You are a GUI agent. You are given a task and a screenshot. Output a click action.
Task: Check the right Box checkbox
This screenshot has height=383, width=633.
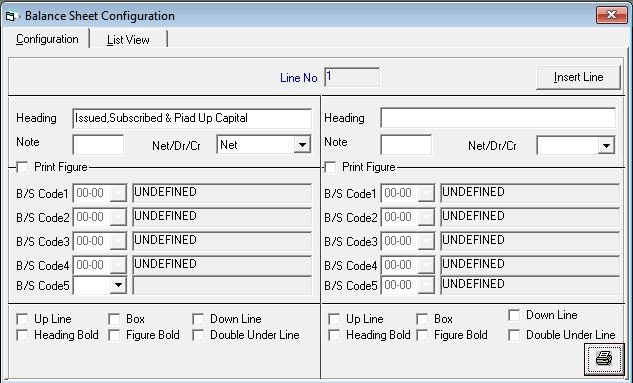422,319
